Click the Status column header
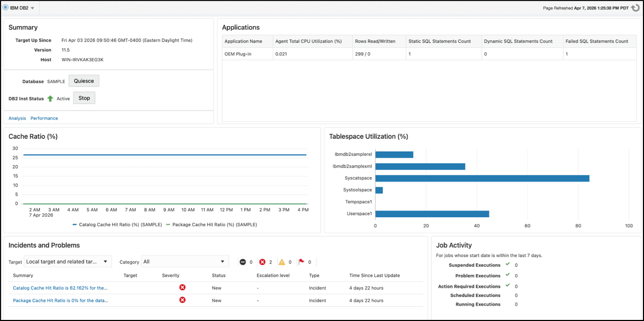Screen dimensions: 644x321 coord(219,275)
